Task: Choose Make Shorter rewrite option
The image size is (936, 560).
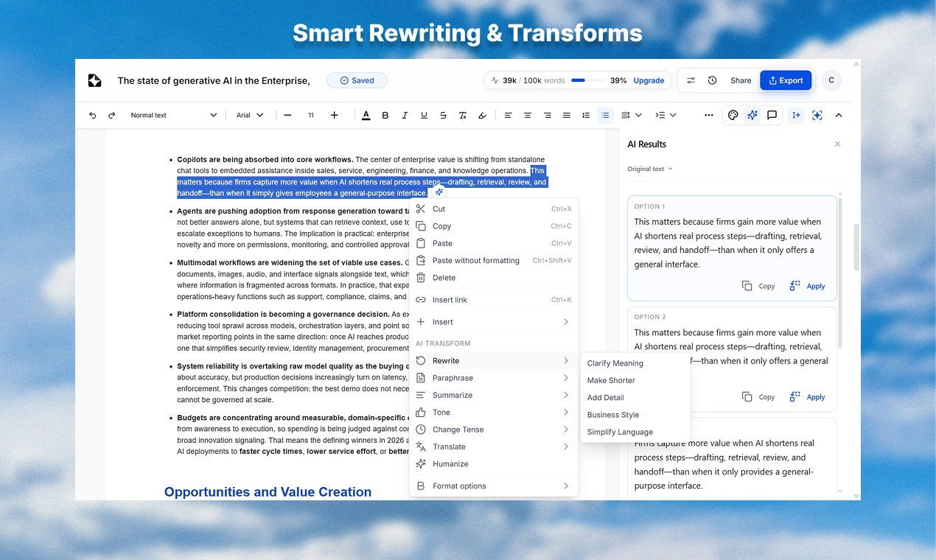Action: pyautogui.click(x=635, y=380)
